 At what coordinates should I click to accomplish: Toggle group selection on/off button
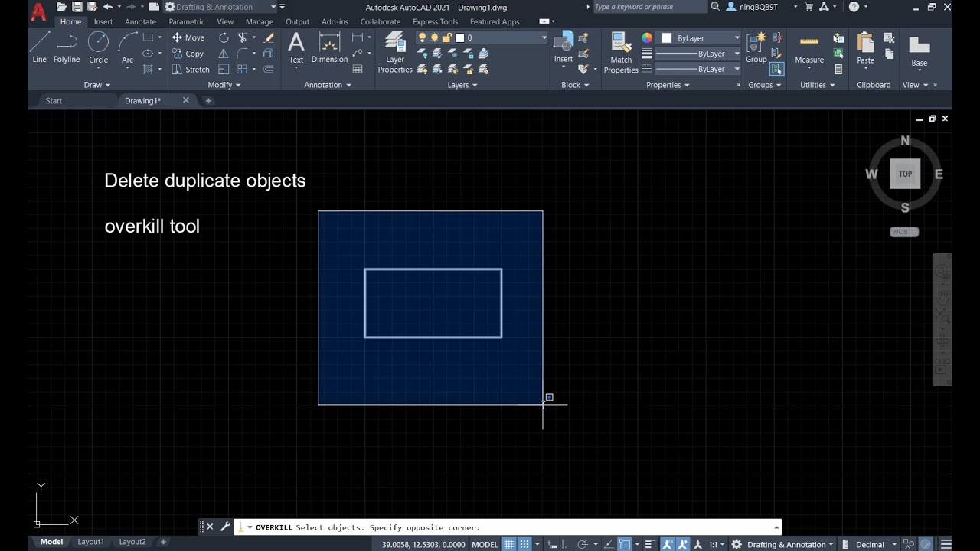tap(776, 69)
